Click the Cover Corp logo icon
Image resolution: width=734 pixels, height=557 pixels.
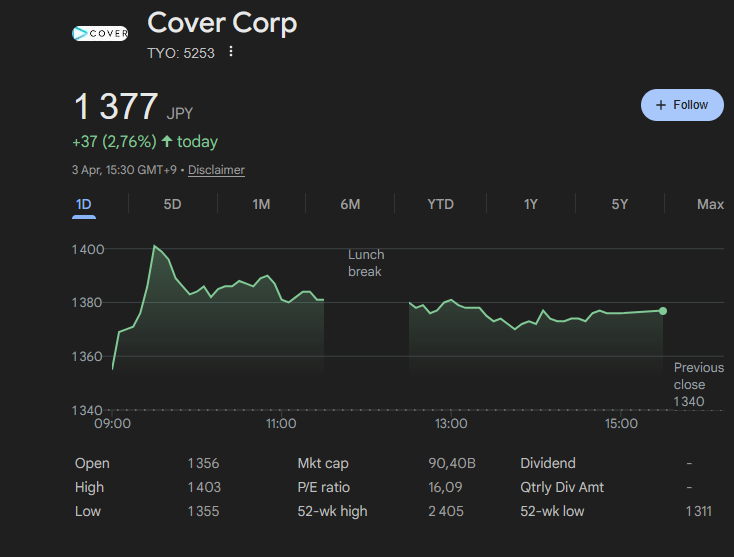[x=100, y=33]
